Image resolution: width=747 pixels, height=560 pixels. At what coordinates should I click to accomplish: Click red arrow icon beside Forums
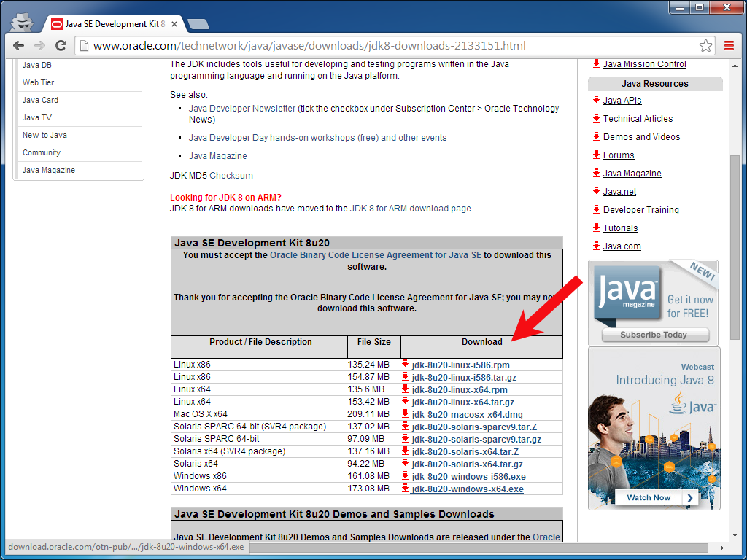coord(596,155)
